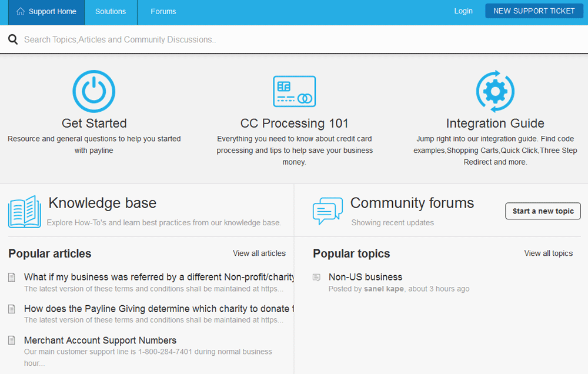Screen dimensions: 588x374
Task: Click 'Explore How-To's and learn best practices' text
Action: (x=163, y=223)
